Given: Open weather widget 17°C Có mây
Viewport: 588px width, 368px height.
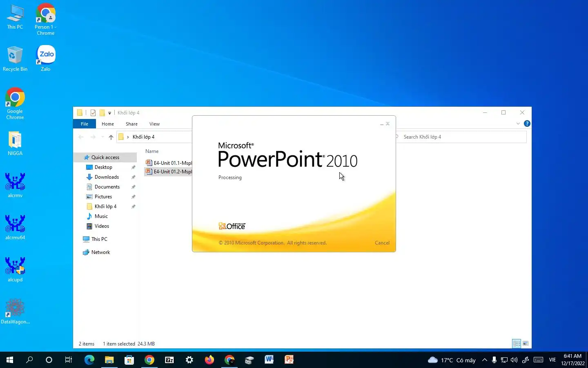Looking at the screenshot, I should [452, 360].
